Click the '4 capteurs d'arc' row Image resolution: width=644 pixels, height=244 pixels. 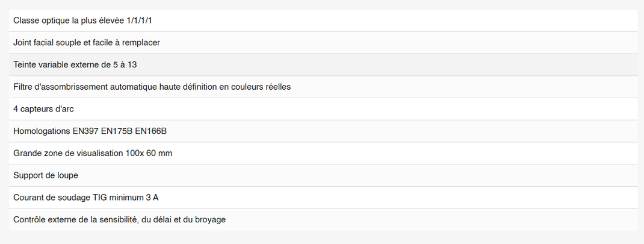coord(323,110)
